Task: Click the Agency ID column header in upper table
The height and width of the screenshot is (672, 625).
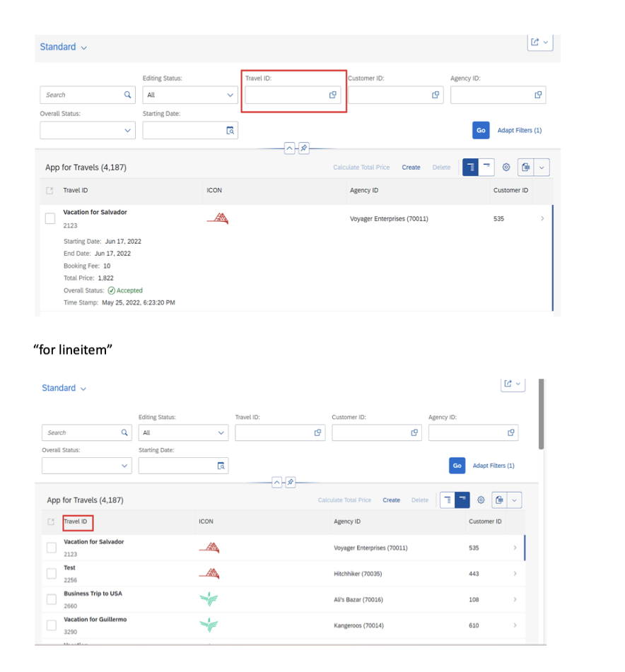Action: (364, 190)
